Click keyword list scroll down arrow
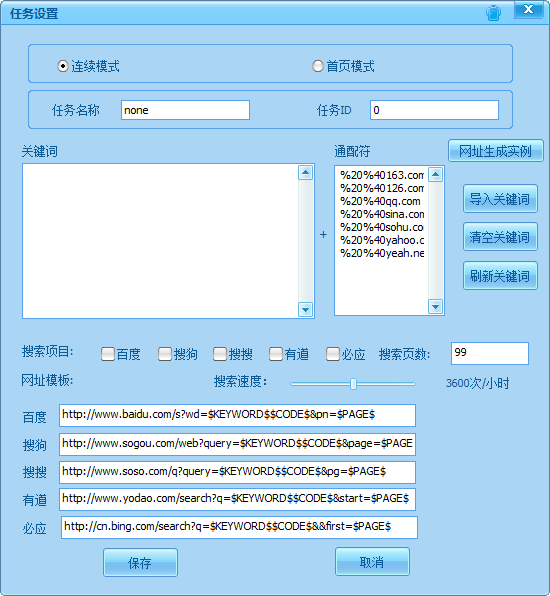550x596 pixels. (x=305, y=309)
